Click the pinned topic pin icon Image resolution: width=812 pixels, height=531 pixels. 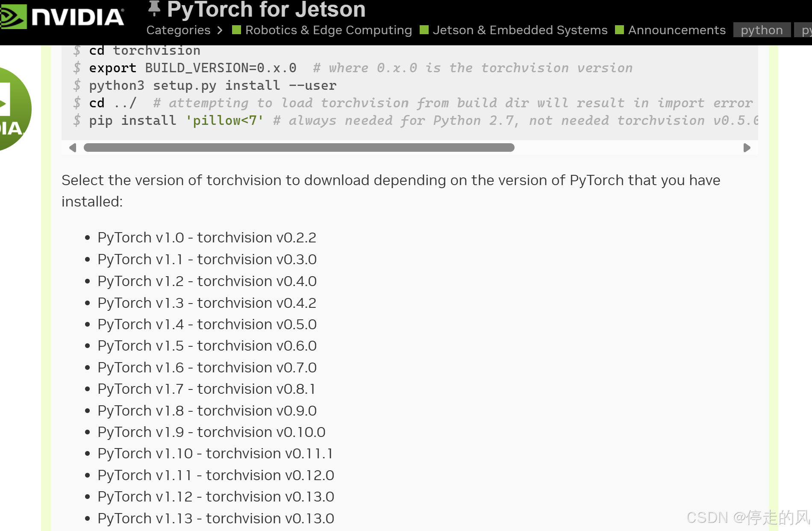coord(154,9)
